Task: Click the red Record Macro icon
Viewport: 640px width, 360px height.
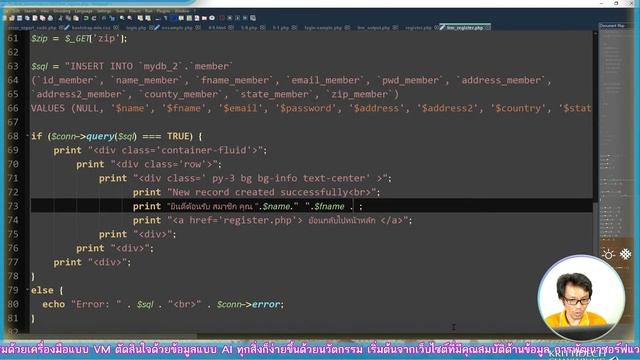Action: 221,18
